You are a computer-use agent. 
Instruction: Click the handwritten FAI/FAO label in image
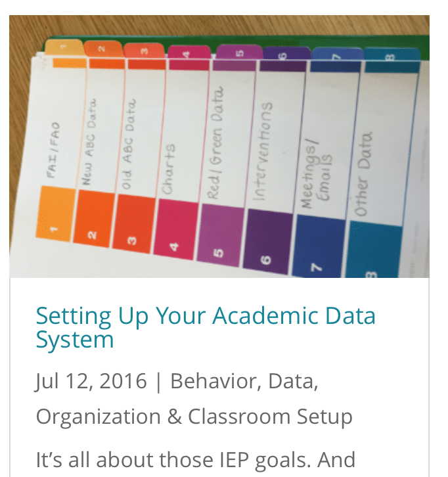53,150
